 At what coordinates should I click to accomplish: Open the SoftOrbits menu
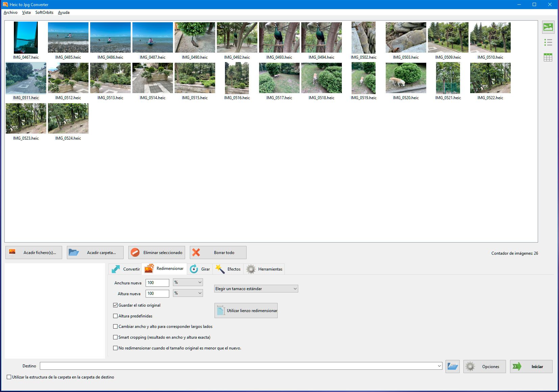(44, 12)
